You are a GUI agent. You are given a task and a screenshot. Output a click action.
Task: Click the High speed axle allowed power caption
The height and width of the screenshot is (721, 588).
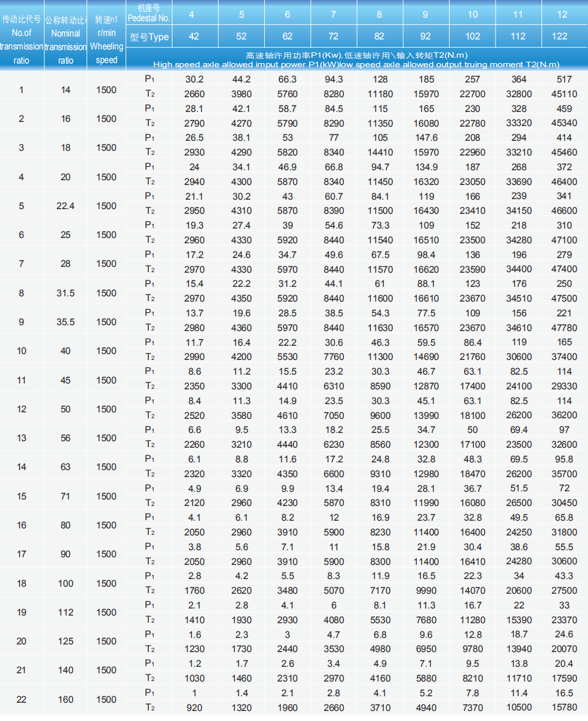(x=356, y=59)
